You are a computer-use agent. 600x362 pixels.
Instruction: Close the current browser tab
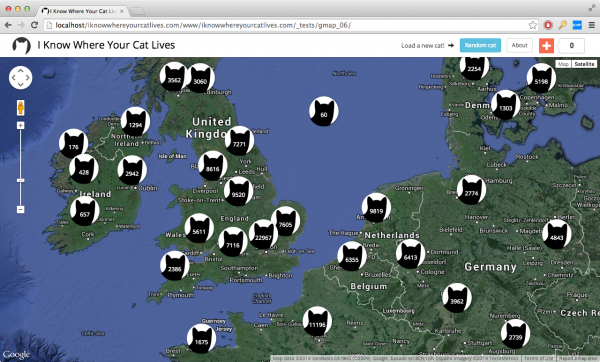coord(122,11)
